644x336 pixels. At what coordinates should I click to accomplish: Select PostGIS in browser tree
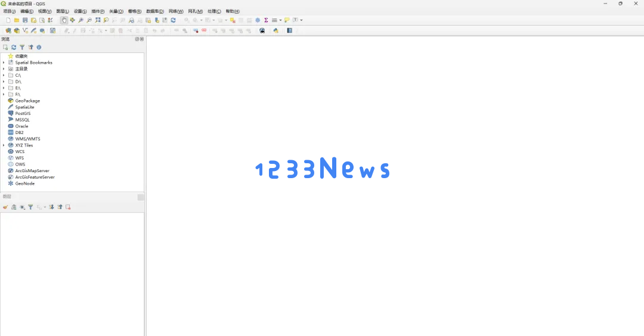(23, 114)
